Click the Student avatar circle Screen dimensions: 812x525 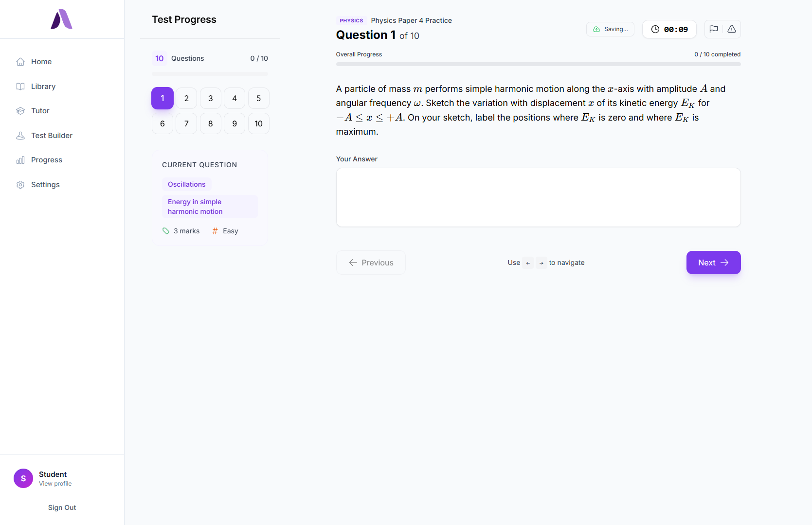tap(23, 478)
